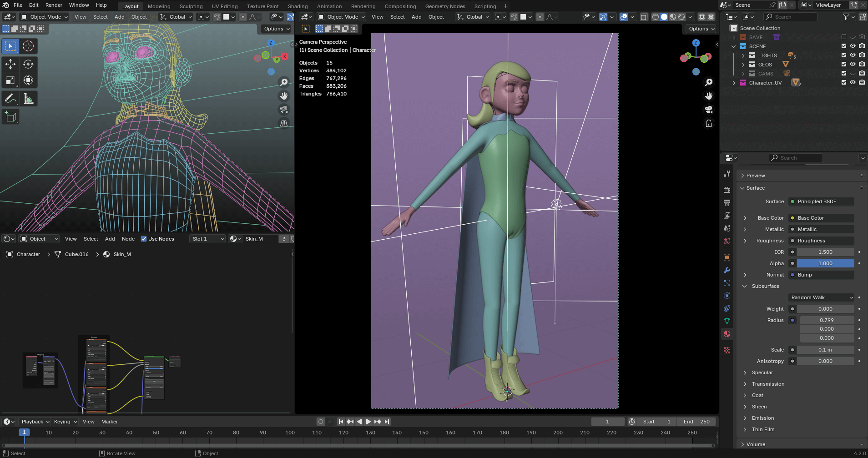Activate the Scale tool

click(10, 81)
